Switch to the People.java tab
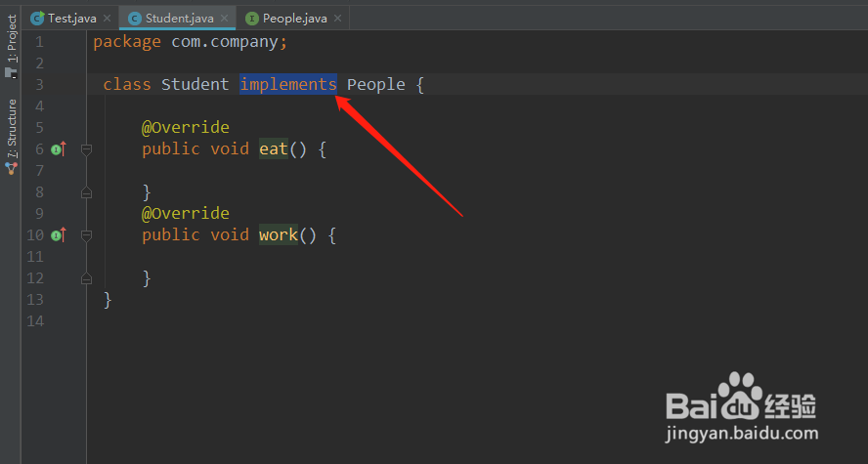 (x=294, y=19)
